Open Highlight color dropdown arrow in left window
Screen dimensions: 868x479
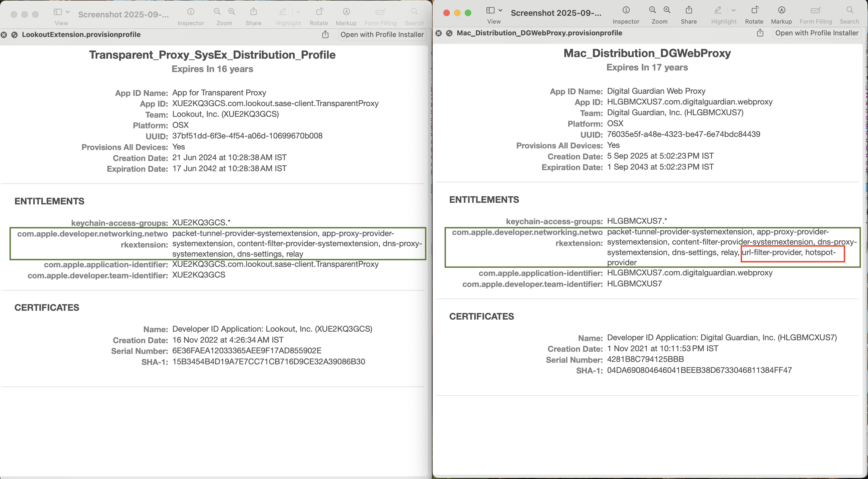(x=298, y=12)
